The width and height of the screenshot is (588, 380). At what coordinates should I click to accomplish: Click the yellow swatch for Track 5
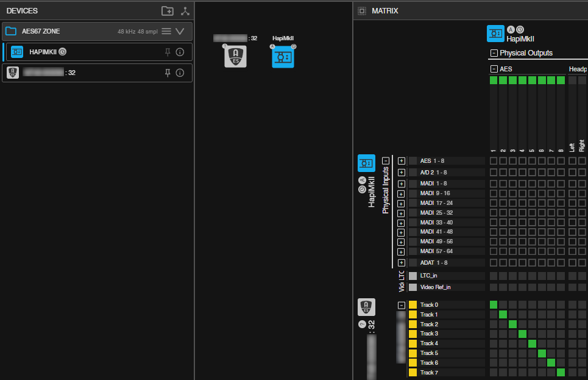point(413,353)
